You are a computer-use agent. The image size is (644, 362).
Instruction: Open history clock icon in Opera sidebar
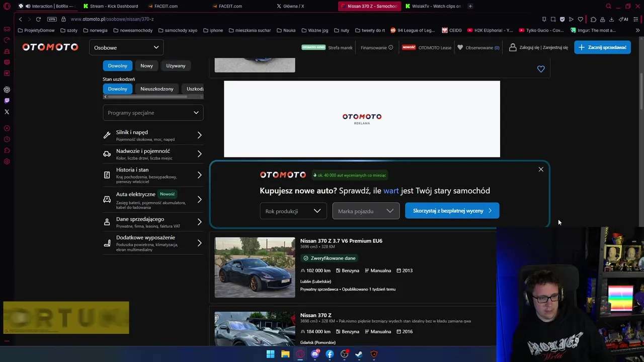pos(7,139)
